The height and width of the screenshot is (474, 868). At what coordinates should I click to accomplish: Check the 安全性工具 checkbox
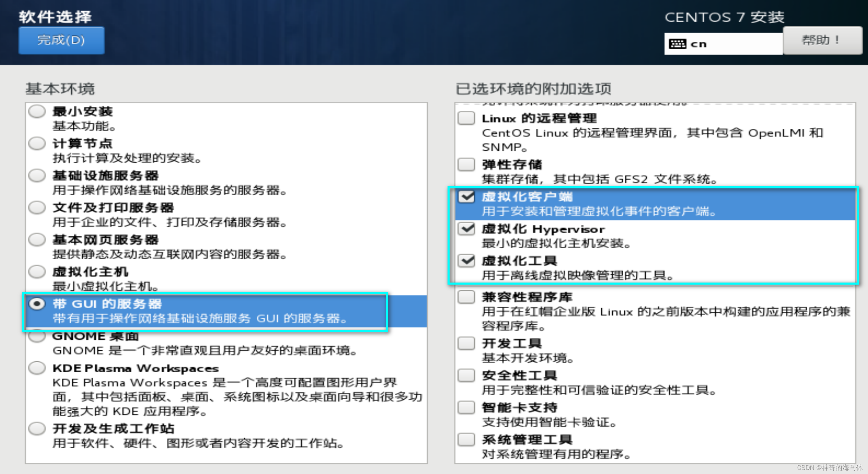[466, 375]
